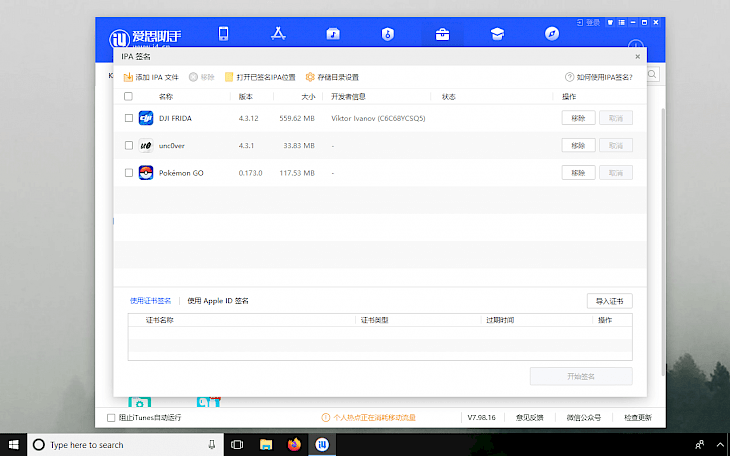Image resolution: width=730 pixels, height=456 pixels.
Task: Switch to 使用 Apple ID 签名 tab
Action: pos(218,300)
